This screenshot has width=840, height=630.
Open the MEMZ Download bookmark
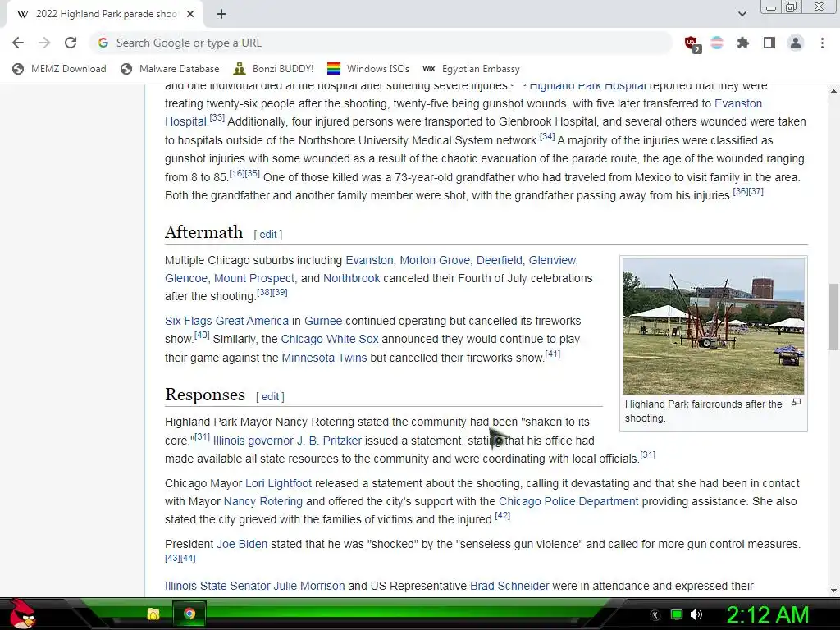tap(59, 69)
